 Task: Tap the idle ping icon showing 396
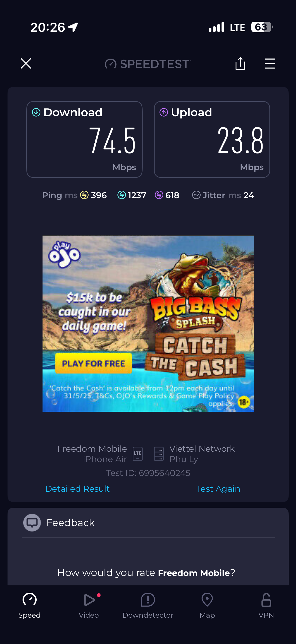[x=84, y=195]
